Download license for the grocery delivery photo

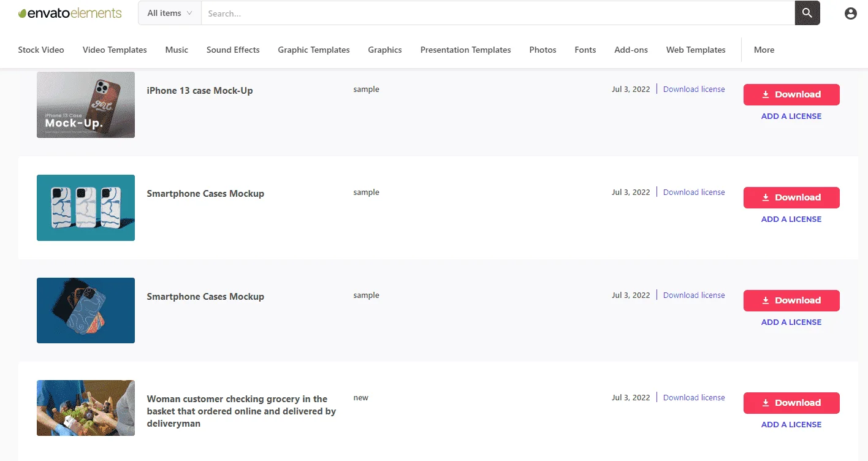pos(694,397)
